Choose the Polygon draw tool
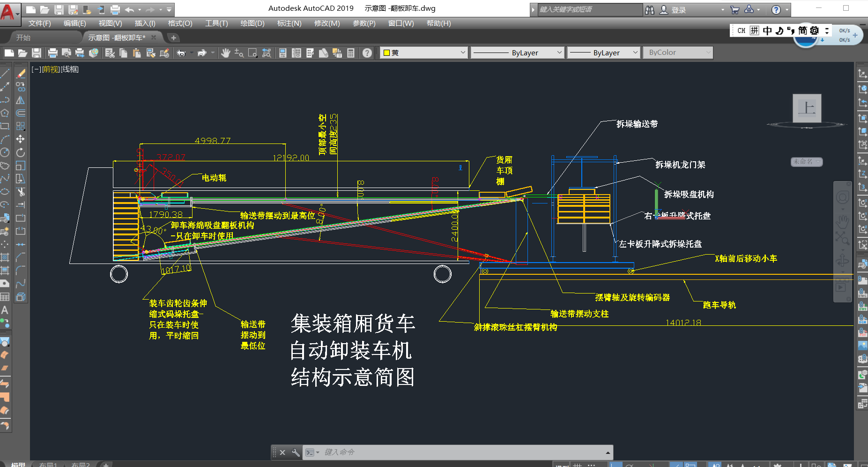 (5, 113)
